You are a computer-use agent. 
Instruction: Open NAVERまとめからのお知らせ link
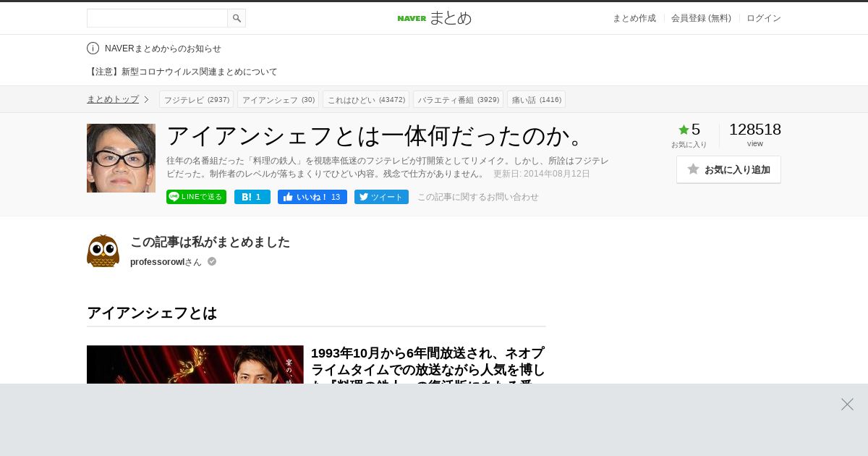[x=163, y=48]
